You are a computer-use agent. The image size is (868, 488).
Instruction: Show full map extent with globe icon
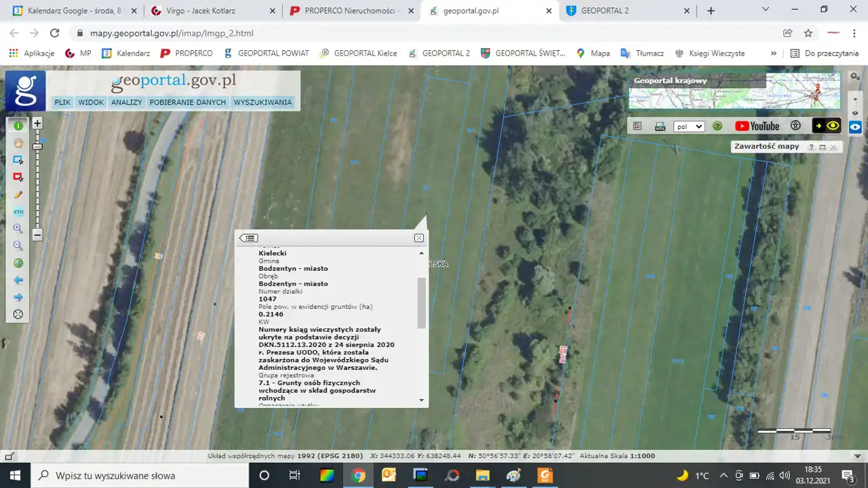(18, 263)
